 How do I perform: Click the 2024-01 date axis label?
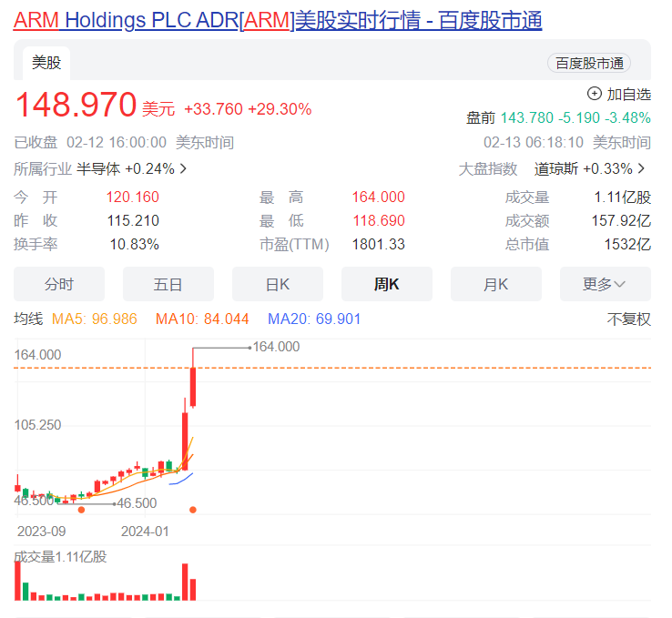pyautogui.click(x=145, y=531)
